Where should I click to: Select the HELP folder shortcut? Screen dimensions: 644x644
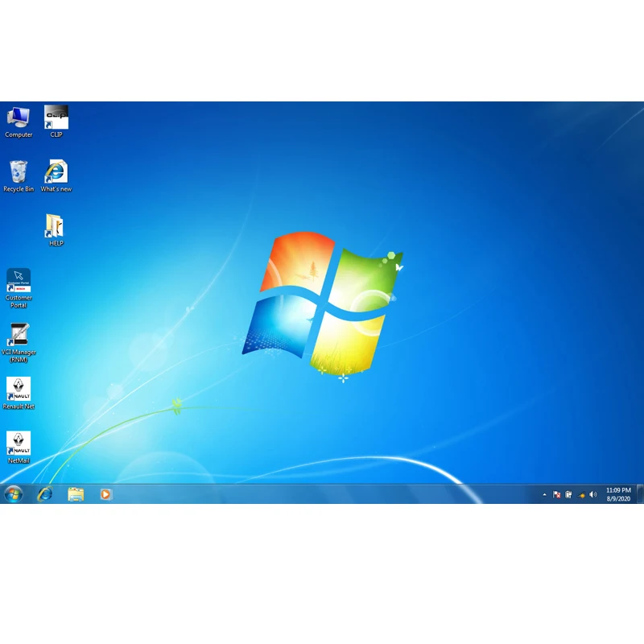click(56, 230)
